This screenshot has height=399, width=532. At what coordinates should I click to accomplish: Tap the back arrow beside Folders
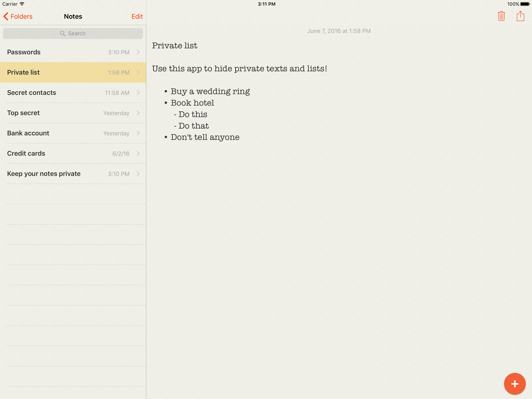[x=6, y=16]
